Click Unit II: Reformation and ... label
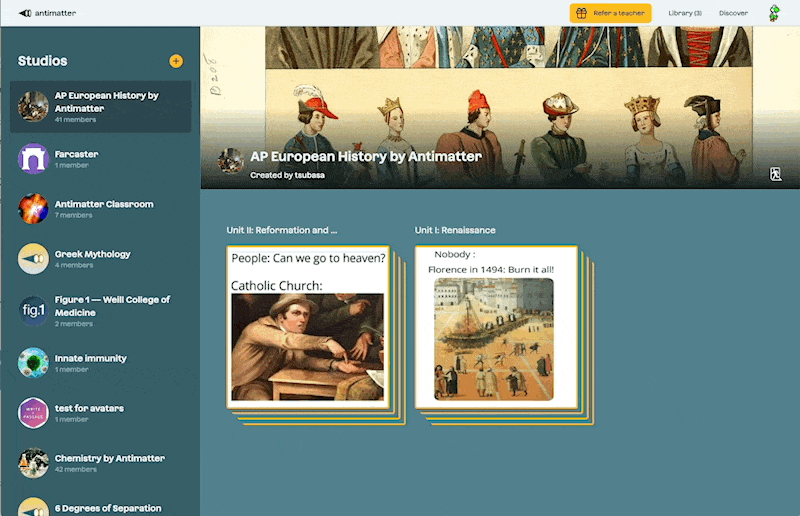800x516 pixels. coord(282,230)
